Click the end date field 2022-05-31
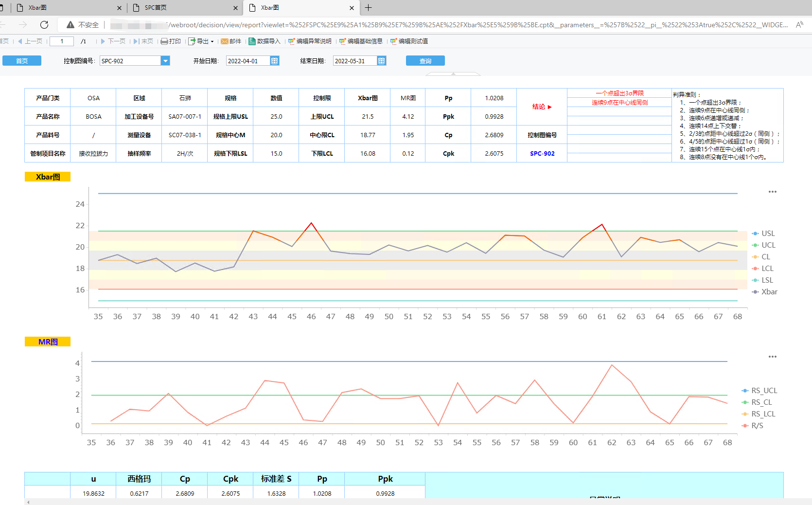Image resolution: width=812 pixels, height=505 pixels. [x=355, y=61]
